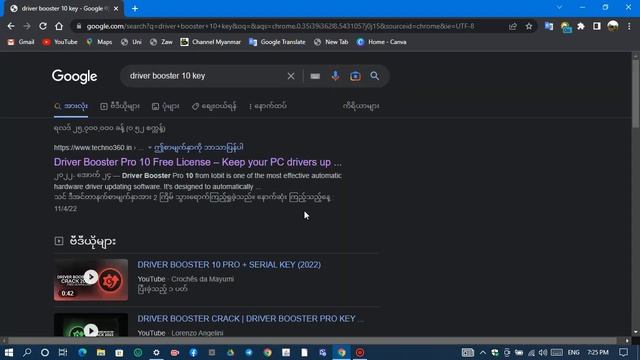Open the search Tools option
Screen dimensions: 640x360
361,106
